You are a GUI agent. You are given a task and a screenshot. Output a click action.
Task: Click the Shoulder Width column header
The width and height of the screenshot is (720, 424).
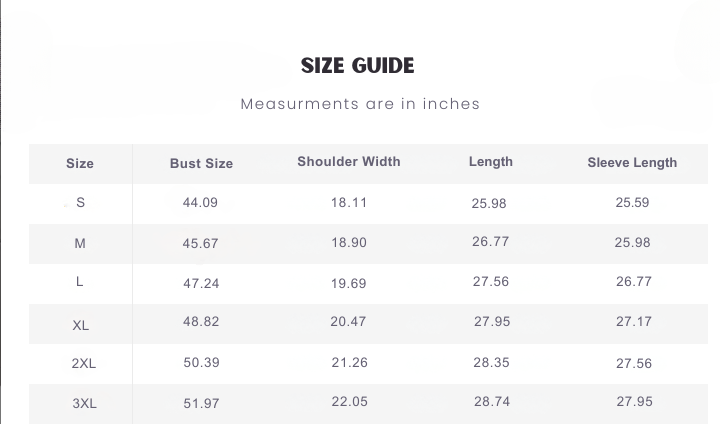(x=349, y=162)
